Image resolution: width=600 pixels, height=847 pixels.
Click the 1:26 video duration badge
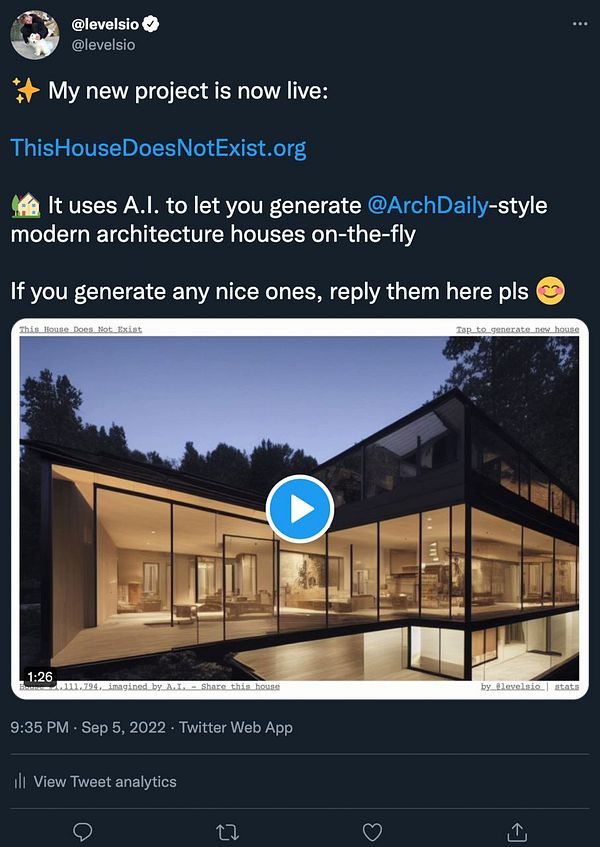pyautogui.click(x=39, y=676)
